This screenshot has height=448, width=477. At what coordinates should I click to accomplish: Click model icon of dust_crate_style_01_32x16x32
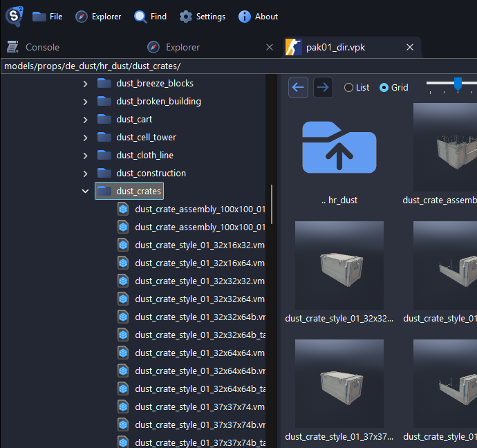123,245
